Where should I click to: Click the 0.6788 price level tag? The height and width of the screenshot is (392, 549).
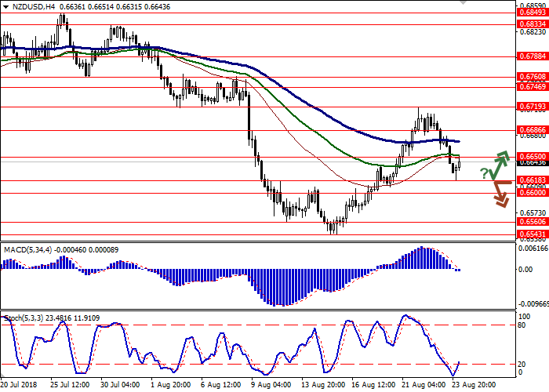coord(529,56)
